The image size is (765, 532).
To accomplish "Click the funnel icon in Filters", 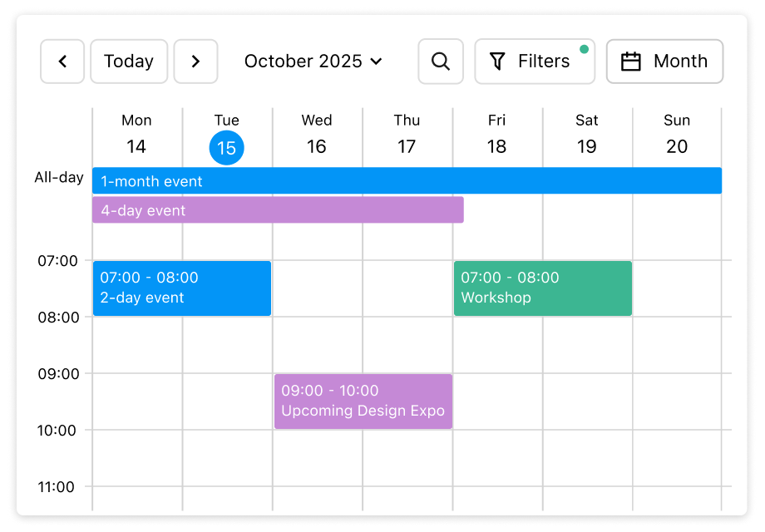I will (x=497, y=62).
